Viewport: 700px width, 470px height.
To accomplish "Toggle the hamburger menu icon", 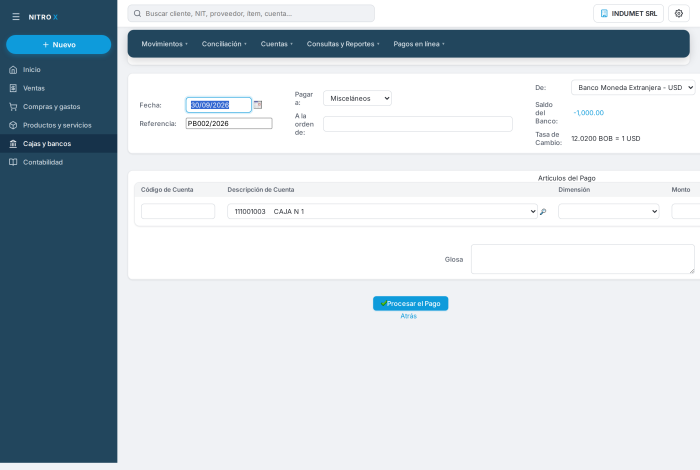I will tap(16, 17).
